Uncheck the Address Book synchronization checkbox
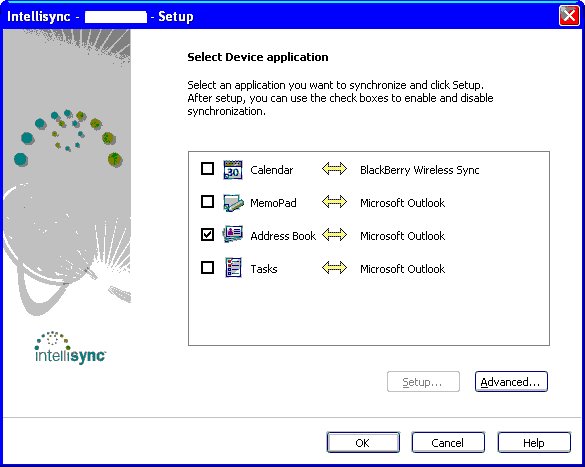Image resolution: width=585 pixels, height=467 pixels. [x=207, y=235]
